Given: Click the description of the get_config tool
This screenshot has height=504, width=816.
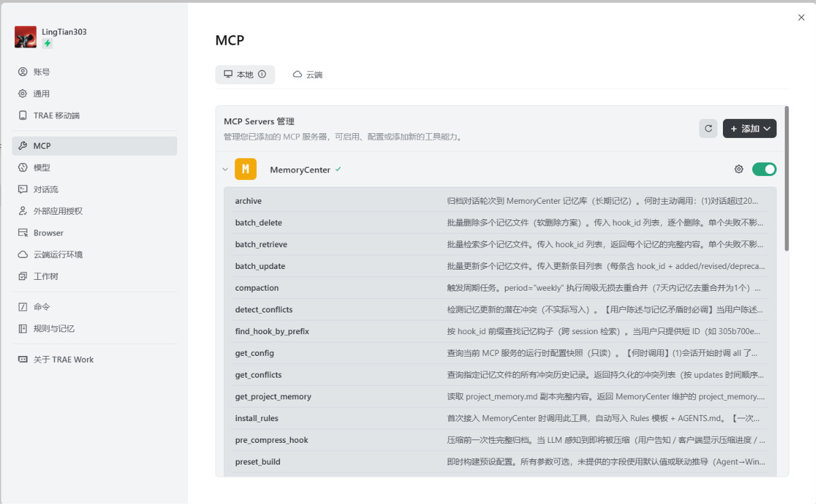Looking at the screenshot, I should point(602,353).
